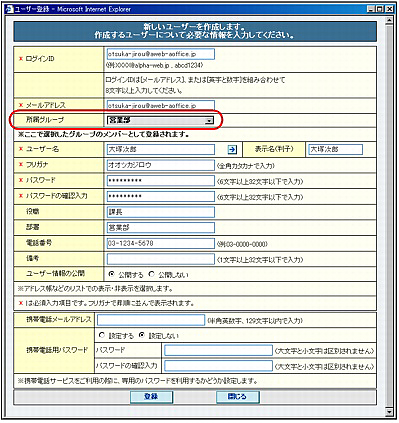Click the 電話番号 input field
The height and width of the screenshot is (423, 399).
(161, 243)
